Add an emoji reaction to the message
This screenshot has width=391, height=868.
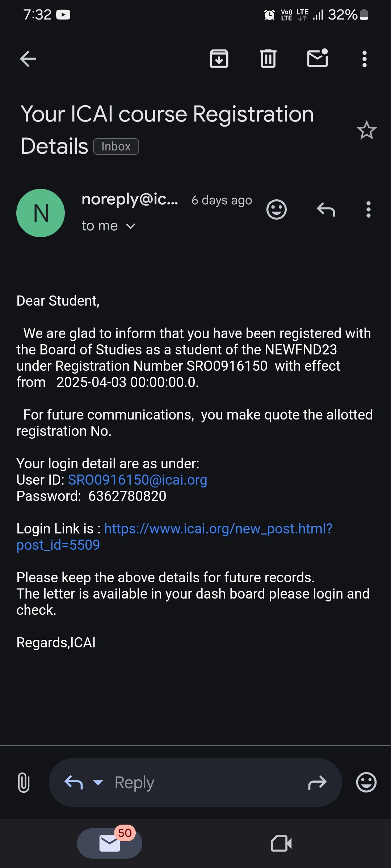[x=277, y=209]
